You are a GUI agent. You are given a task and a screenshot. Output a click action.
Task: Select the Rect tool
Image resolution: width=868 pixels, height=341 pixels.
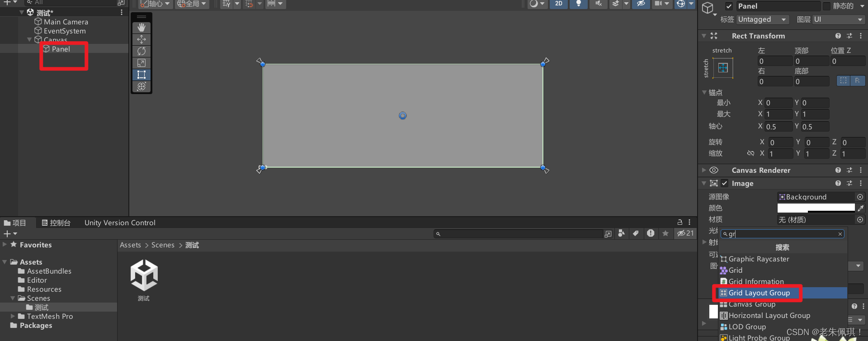[x=142, y=75]
